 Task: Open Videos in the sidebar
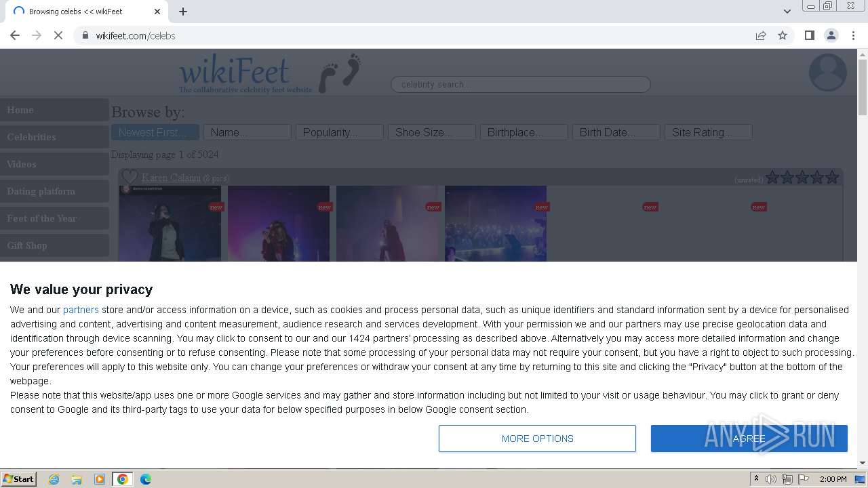tap(54, 164)
